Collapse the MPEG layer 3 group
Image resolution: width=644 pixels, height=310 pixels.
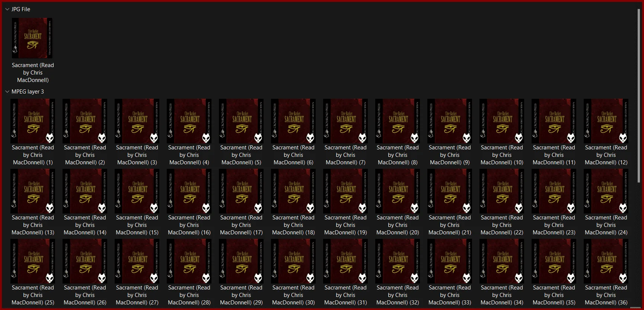7,92
